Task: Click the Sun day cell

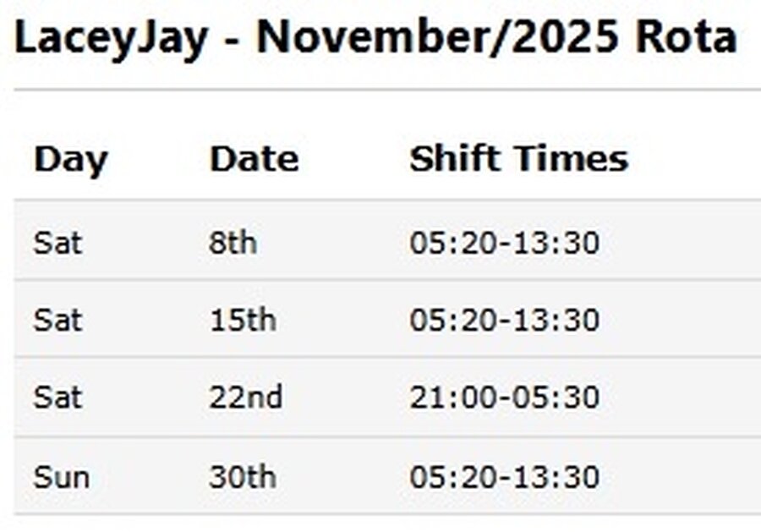Action: click(61, 477)
